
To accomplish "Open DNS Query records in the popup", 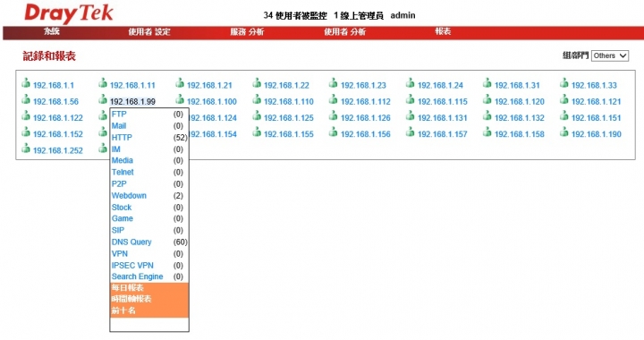I will pos(131,242).
